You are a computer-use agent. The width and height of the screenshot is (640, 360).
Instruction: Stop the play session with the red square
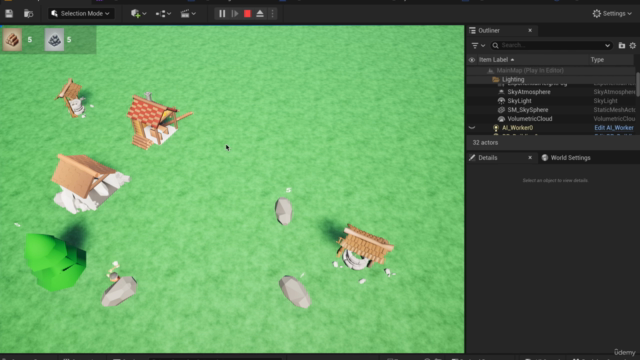coord(247,14)
